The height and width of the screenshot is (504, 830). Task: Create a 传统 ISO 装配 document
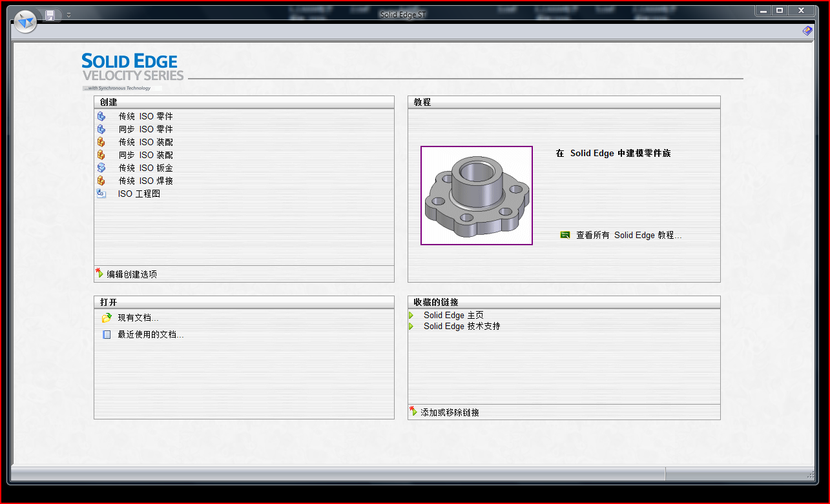click(x=146, y=142)
